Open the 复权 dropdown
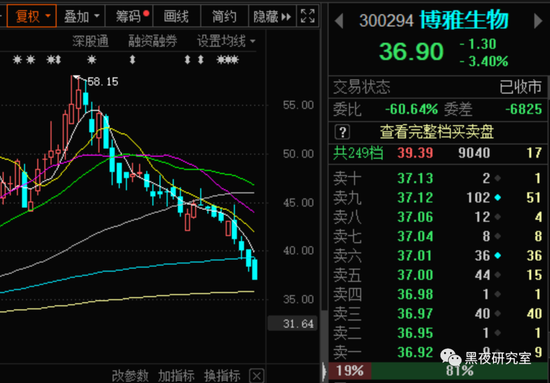This screenshot has width=550, height=383. 32,16
